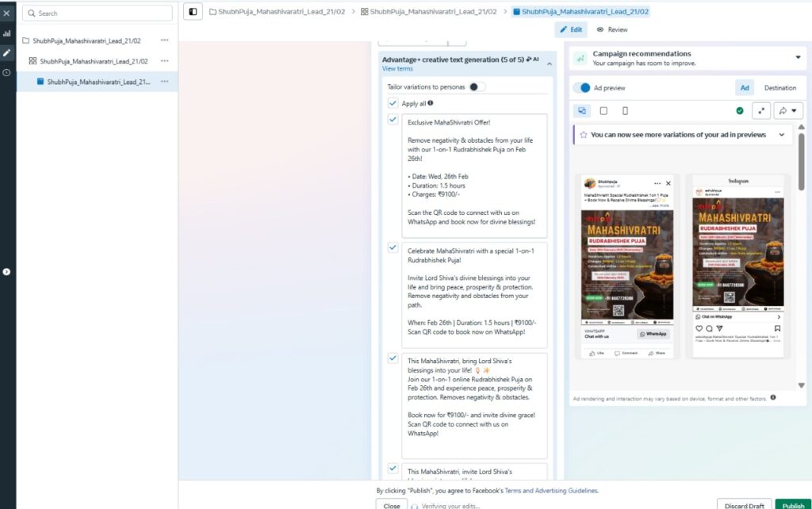Open the Terms and Advertising Guidelines link

(x=551, y=490)
